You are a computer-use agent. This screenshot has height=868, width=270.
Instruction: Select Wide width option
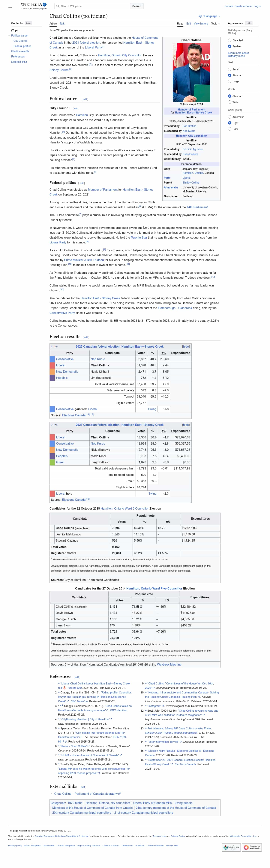click(x=229, y=102)
